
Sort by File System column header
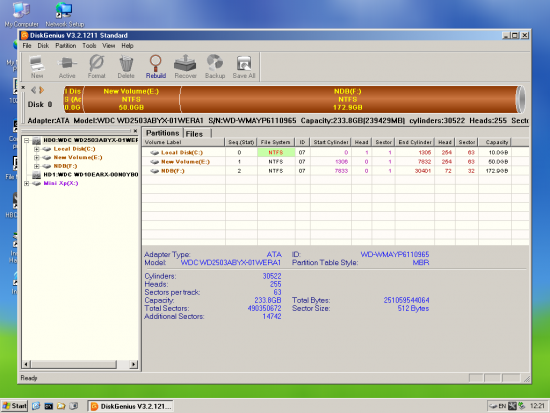click(276, 142)
